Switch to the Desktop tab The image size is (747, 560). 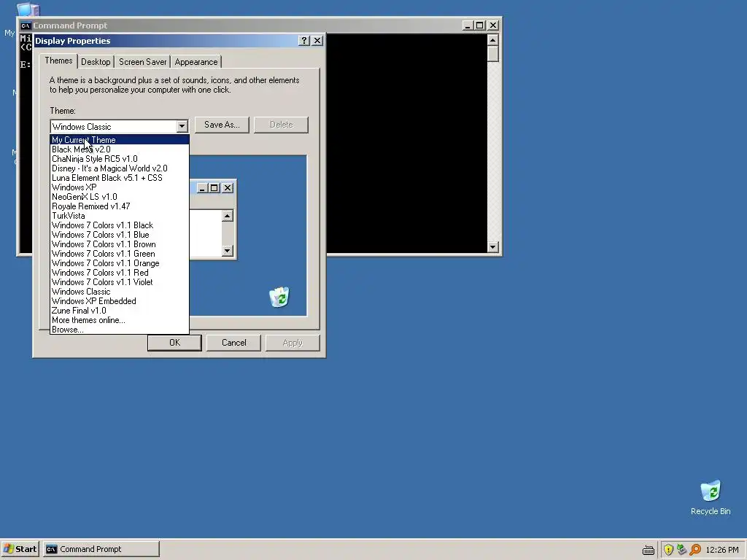[96, 62]
